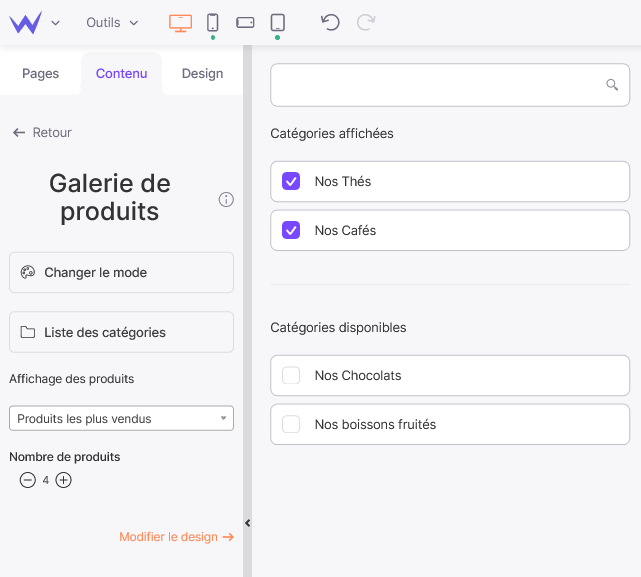Viewport: 641px width, 577px height.
Task: Click the undo arrow icon
Action: pyautogui.click(x=330, y=22)
